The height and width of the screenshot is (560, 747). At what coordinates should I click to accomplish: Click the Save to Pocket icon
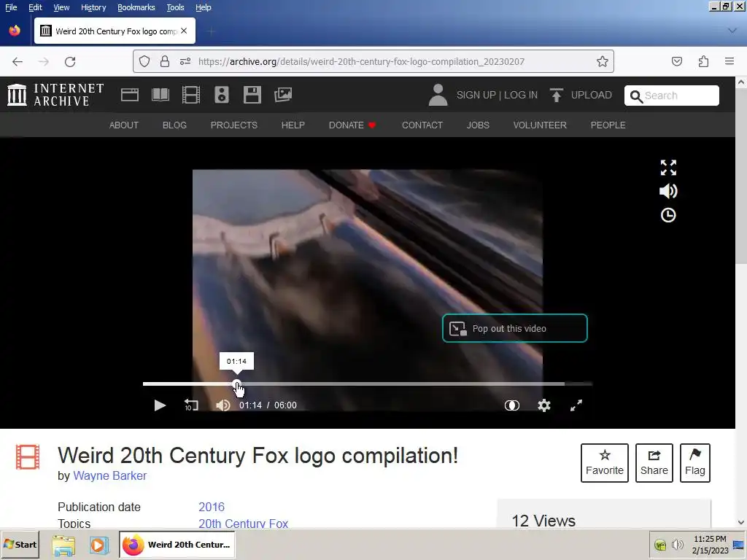[677, 61]
